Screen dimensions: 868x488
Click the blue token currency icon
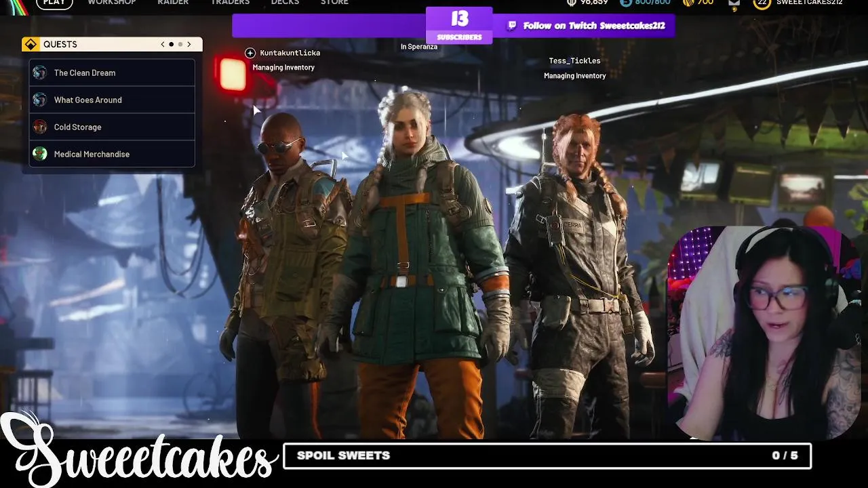click(625, 3)
